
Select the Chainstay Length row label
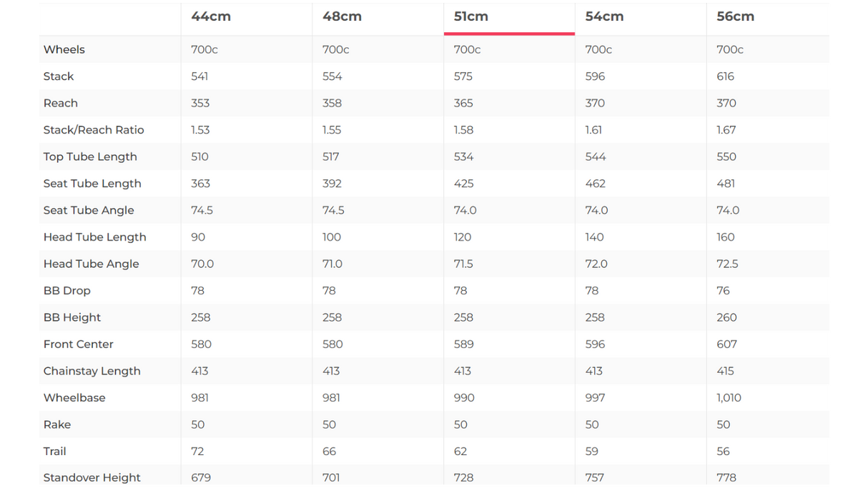tap(92, 371)
